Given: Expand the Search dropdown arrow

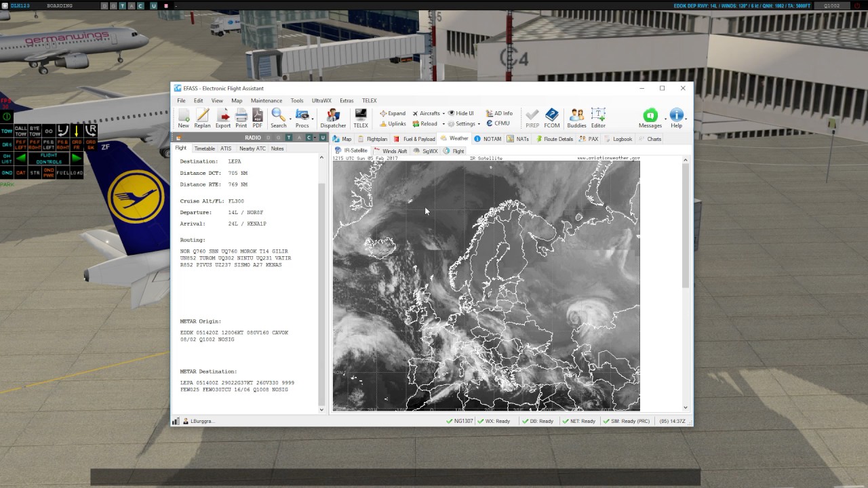Looking at the screenshot, I should pos(289,118).
